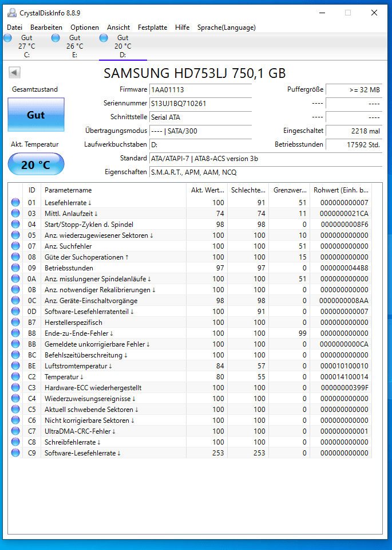
Task: Open the Datei menu
Action: 15,27
